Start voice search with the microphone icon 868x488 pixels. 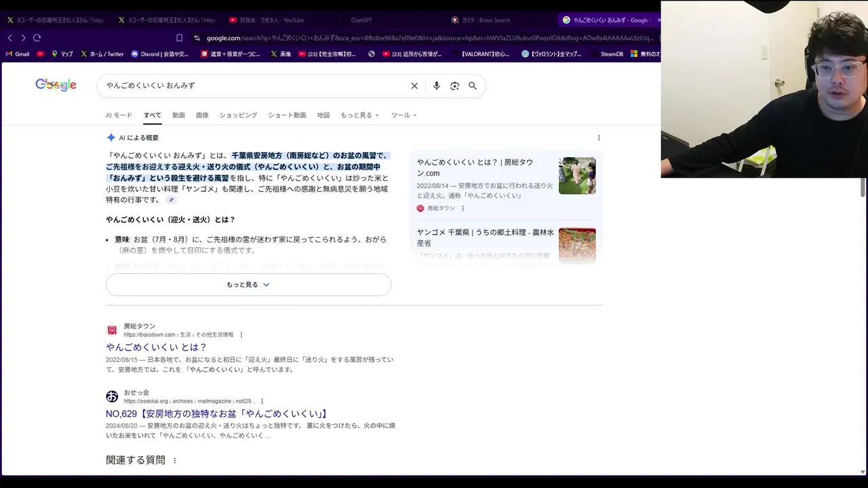(436, 86)
